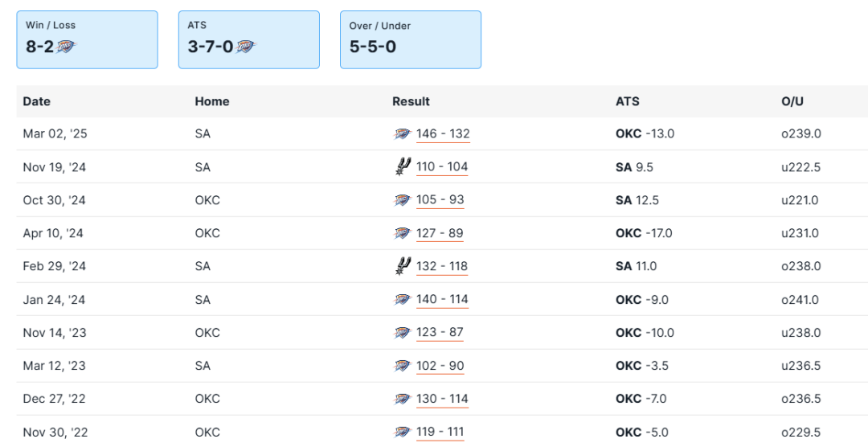The image size is (868, 447).
Task: Click Thunder logo beside 146 - 132 result
Action: [403, 134]
